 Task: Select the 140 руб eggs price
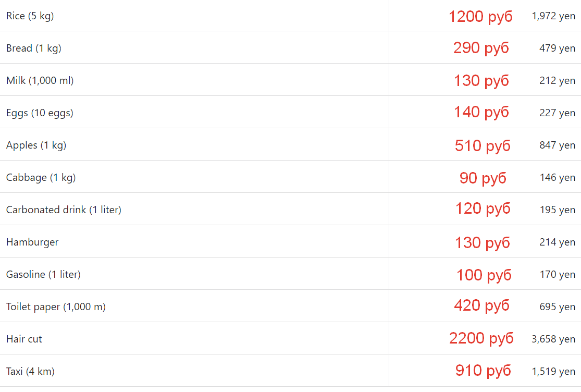481,112
